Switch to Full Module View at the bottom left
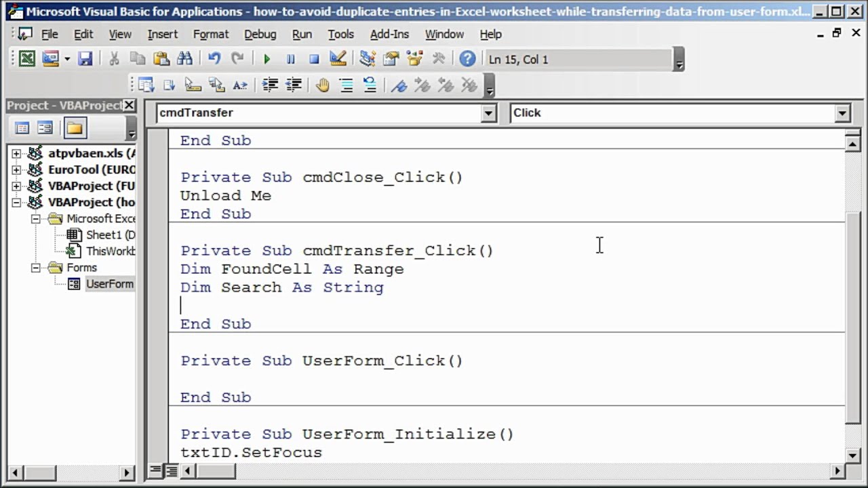The image size is (868, 488). [170, 470]
